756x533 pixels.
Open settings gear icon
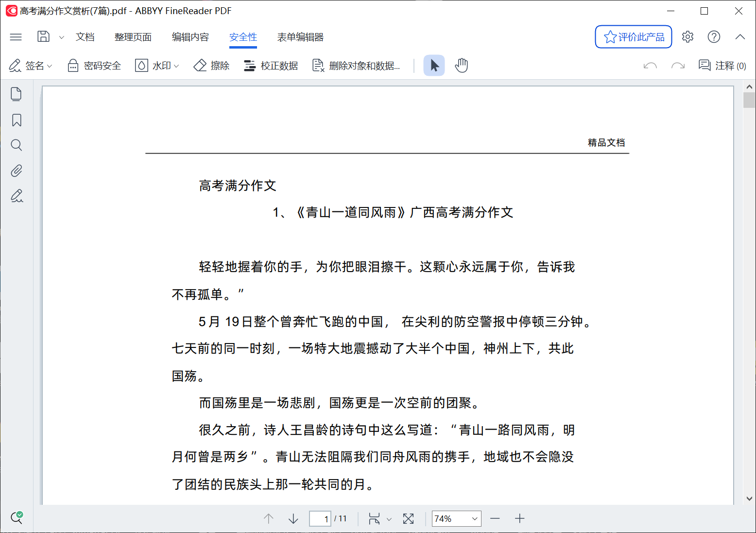687,37
